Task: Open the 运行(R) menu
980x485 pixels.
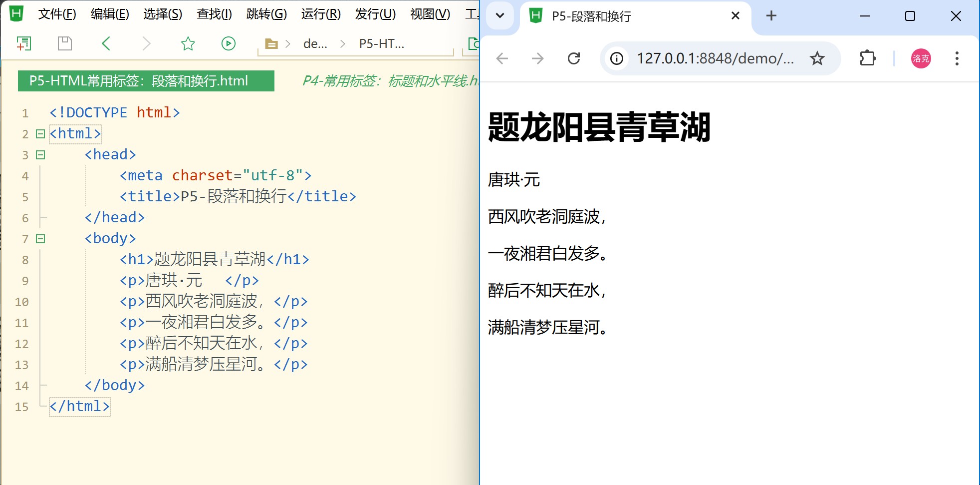Action: pos(321,14)
